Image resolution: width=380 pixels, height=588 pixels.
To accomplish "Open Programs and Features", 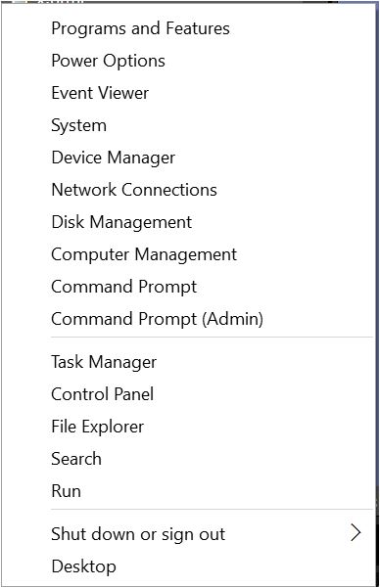I will coord(140,29).
